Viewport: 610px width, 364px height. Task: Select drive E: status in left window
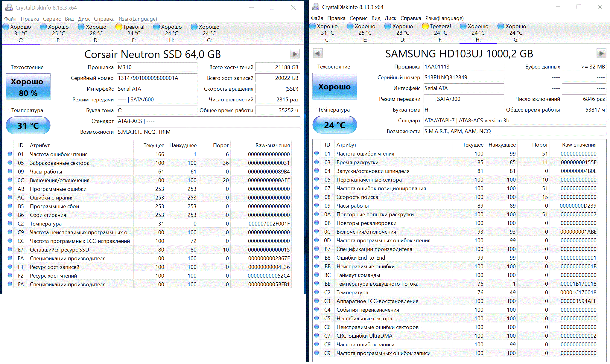pyautogui.click(x=58, y=33)
